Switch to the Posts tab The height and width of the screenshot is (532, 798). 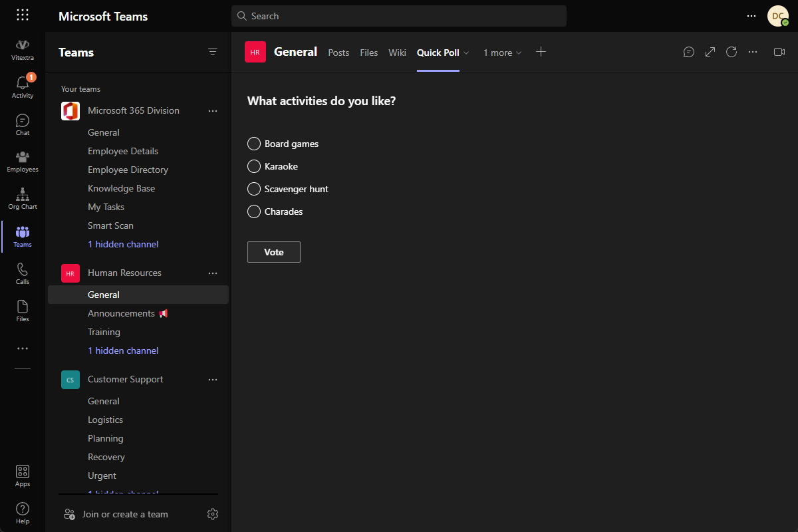point(338,53)
